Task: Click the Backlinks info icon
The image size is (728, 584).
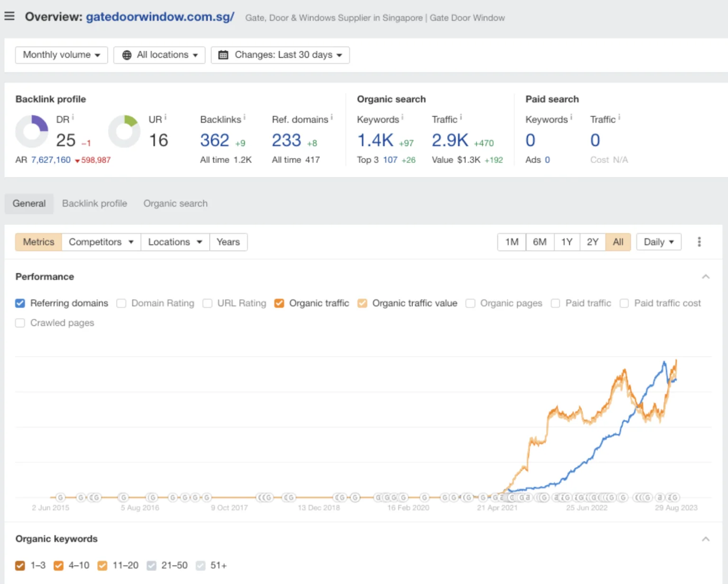Action: pyautogui.click(x=245, y=117)
